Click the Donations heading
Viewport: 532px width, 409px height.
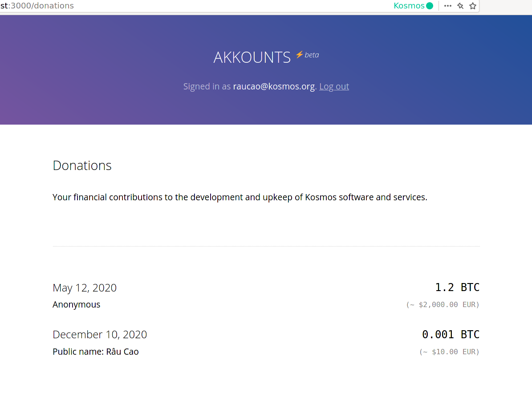point(82,166)
